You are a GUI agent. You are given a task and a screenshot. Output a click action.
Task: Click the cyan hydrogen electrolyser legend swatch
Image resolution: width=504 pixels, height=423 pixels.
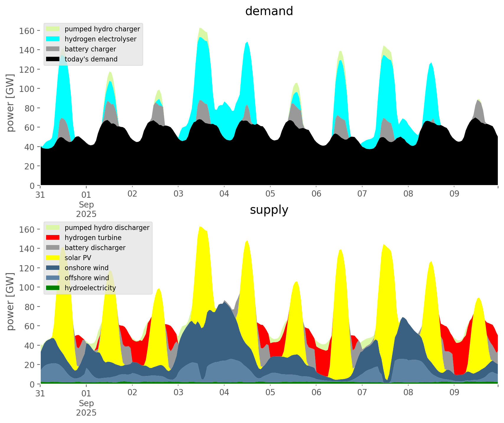pos(53,39)
